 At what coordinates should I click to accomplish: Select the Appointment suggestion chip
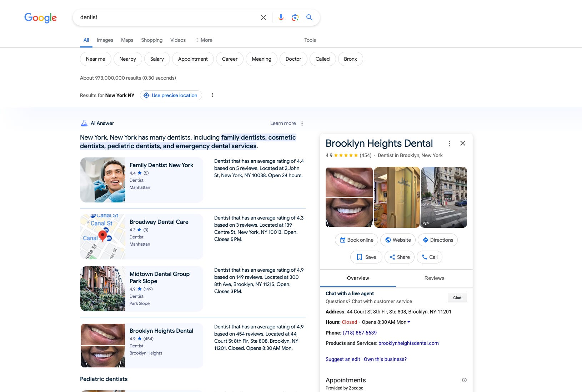193,59
